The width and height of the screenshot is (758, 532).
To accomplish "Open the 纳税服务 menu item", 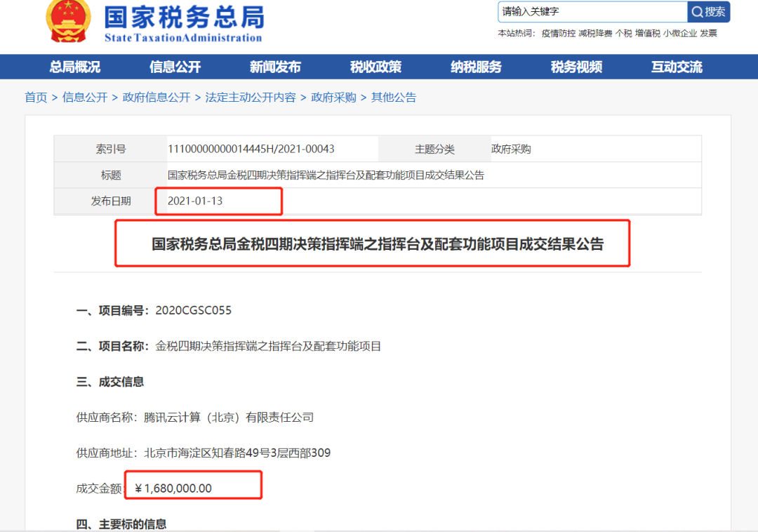I will (x=474, y=67).
